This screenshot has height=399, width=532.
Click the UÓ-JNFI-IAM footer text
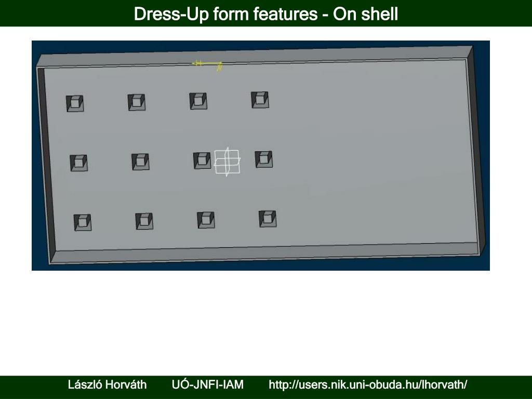(208, 385)
